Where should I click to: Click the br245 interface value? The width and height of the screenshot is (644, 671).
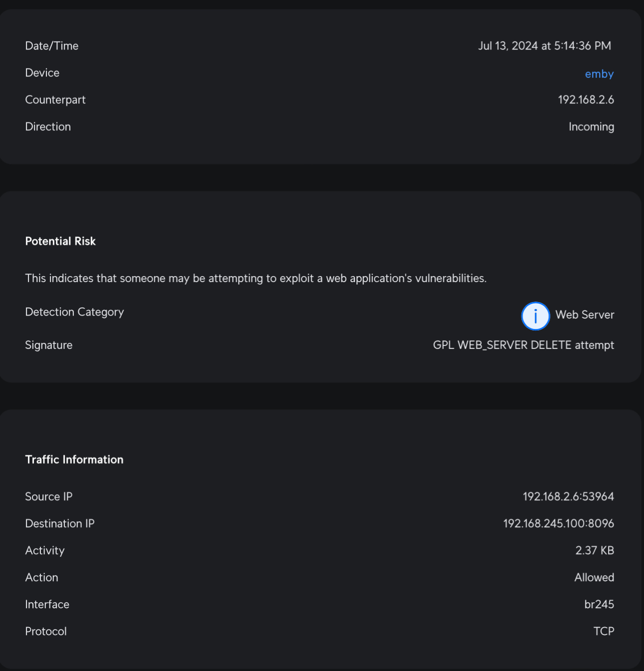[x=599, y=605]
